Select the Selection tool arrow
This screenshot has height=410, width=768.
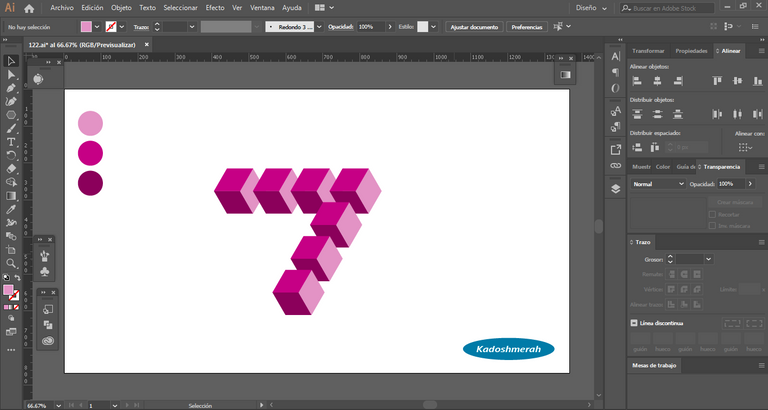(x=11, y=60)
